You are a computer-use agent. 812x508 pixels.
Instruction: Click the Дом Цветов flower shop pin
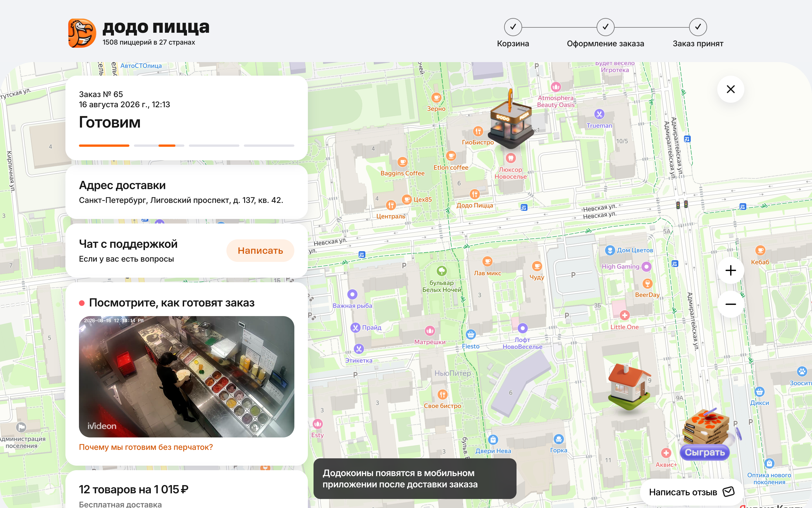click(610, 250)
